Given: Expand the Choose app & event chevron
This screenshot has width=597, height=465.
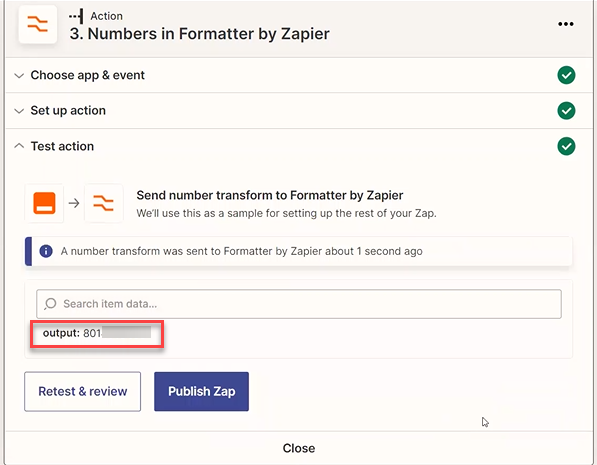Looking at the screenshot, I should [x=19, y=75].
